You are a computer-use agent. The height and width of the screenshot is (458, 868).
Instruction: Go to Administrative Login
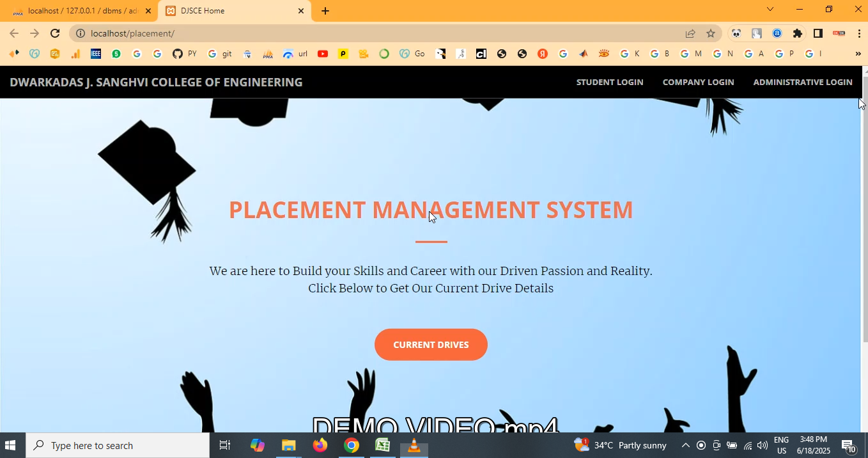(803, 82)
